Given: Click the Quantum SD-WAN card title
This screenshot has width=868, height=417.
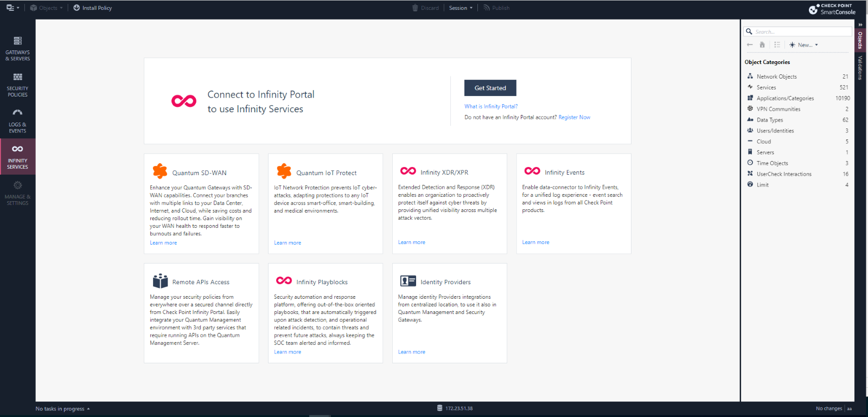Looking at the screenshot, I should point(200,173).
